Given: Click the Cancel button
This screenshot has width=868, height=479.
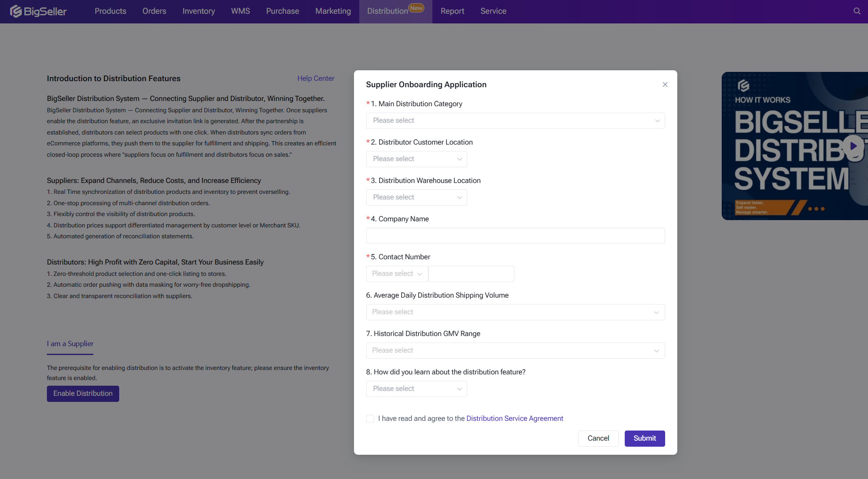Looking at the screenshot, I should tap(598, 438).
